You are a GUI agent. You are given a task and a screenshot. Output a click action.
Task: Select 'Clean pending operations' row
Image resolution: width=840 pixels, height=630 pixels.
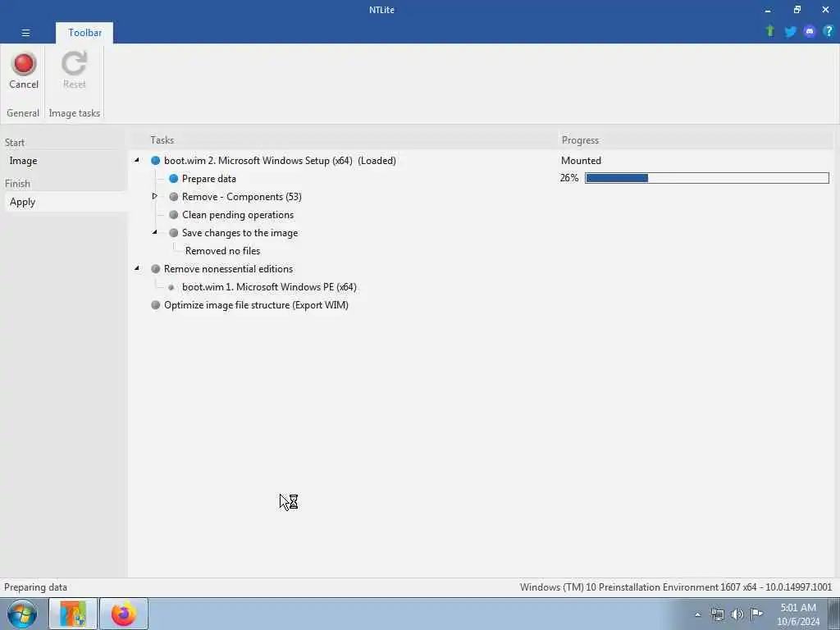(x=238, y=215)
